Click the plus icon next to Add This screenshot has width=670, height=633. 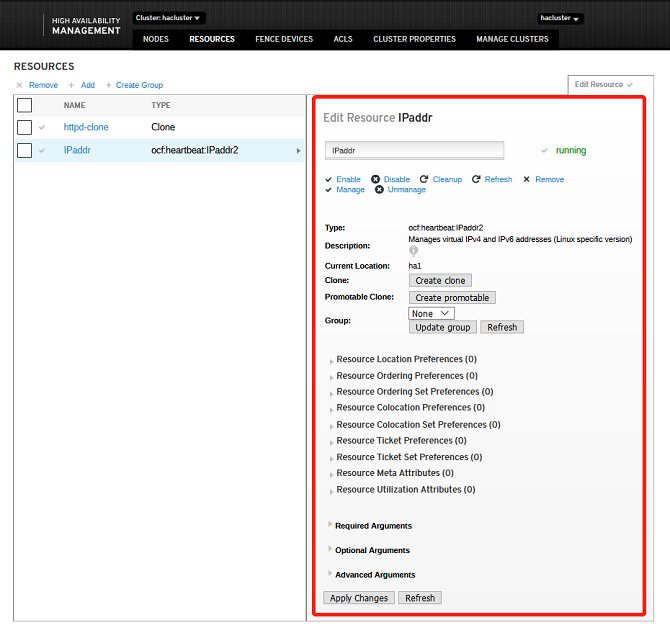pyautogui.click(x=72, y=85)
